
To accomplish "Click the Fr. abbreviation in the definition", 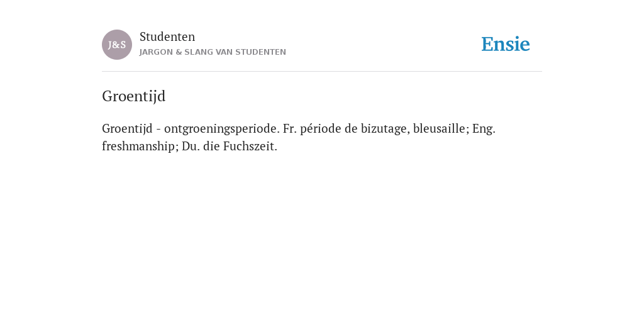I will click(x=289, y=128).
